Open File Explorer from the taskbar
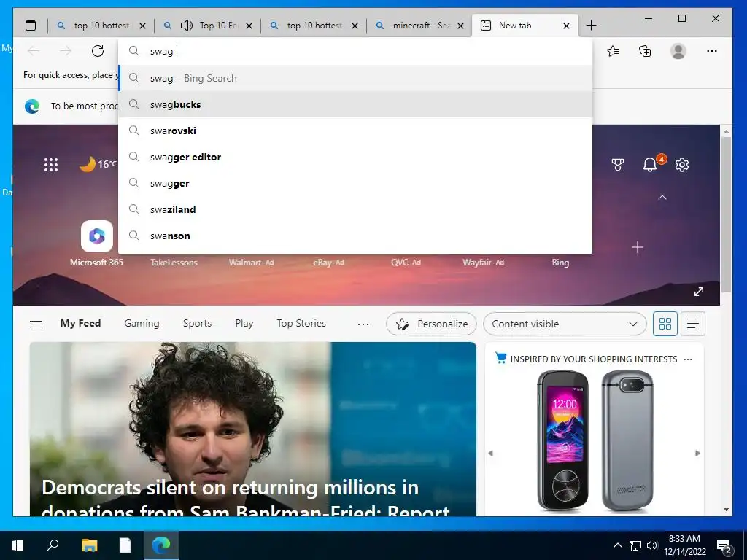 point(89,545)
